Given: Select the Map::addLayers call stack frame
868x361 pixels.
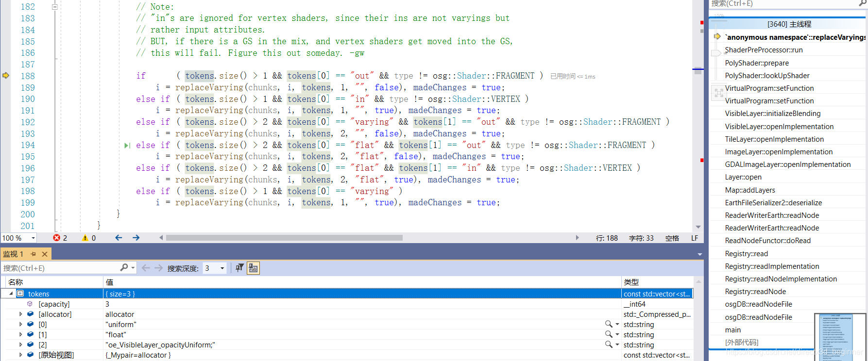Looking at the screenshot, I should pos(750,190).
